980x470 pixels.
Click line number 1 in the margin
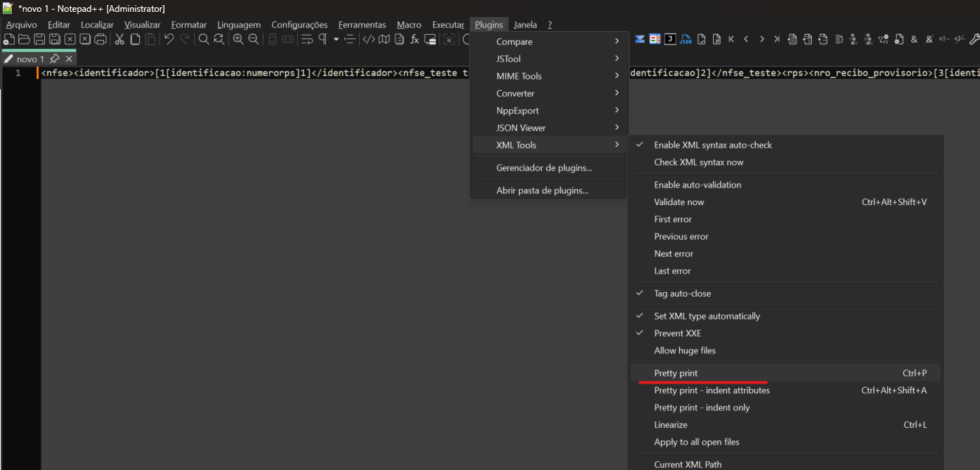pyautogui.click(x=18, y=73)
